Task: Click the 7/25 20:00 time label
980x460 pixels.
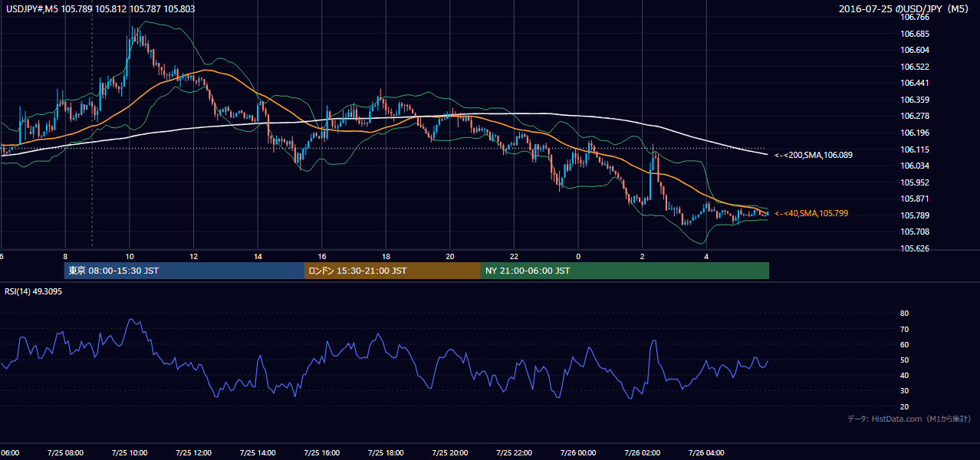Action: (450, 452)
